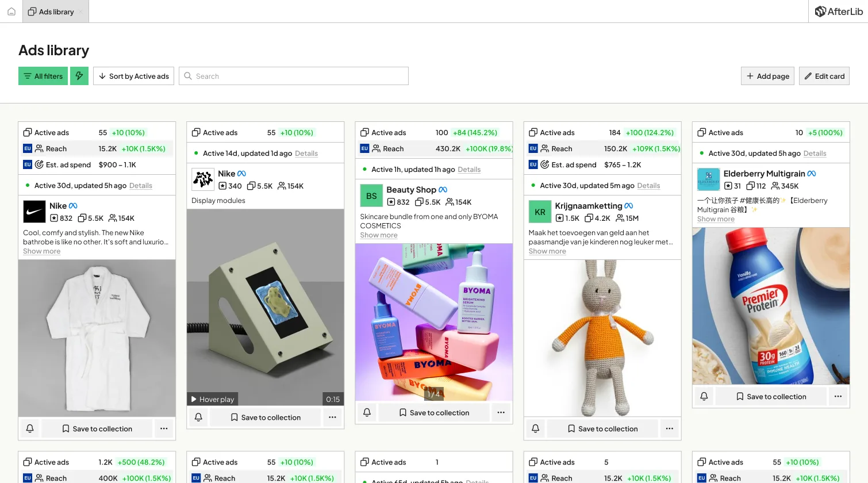Screen dimensions: 868x483
Task: Save Krijgnaamketting ad to collection
Action: coord(602,428)
